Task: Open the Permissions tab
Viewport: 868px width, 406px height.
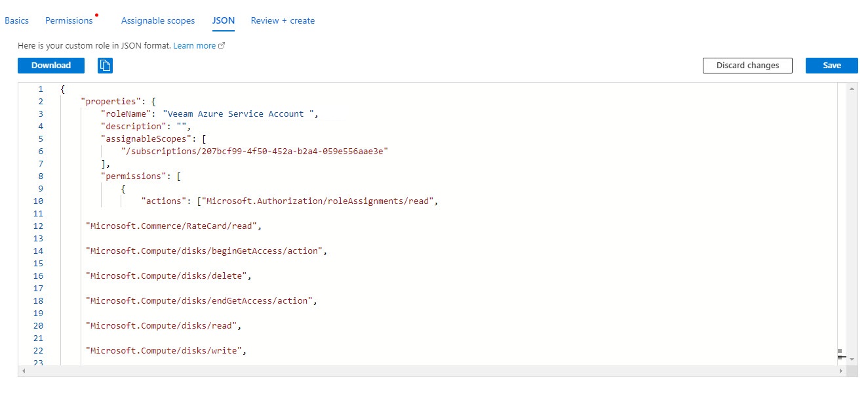Action: tap(69, 20)
